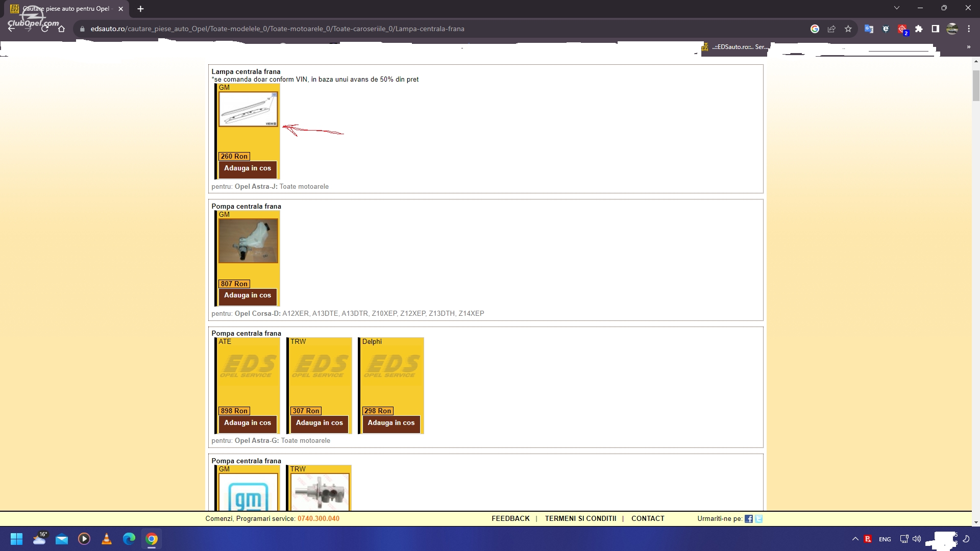Click the Opel Astra-G compatibility text
Screen dimensions: 980x551
[271, 441]
